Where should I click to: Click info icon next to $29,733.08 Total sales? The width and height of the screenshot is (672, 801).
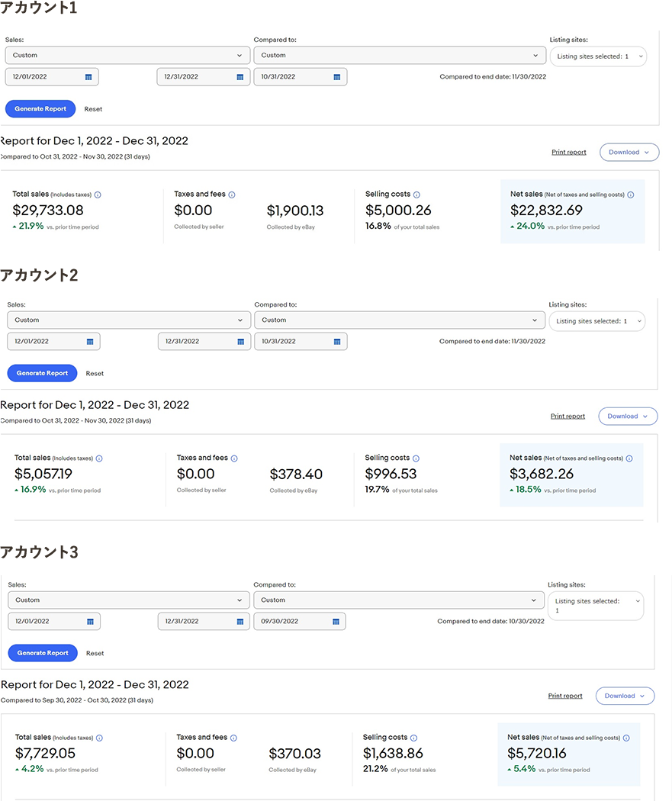[98, 195]
